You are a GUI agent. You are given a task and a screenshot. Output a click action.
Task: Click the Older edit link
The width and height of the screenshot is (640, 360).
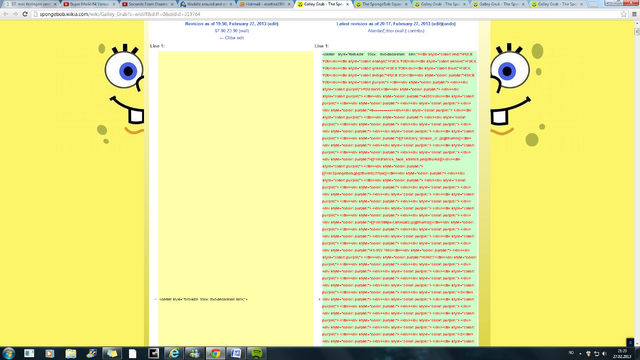click(231, 38)
